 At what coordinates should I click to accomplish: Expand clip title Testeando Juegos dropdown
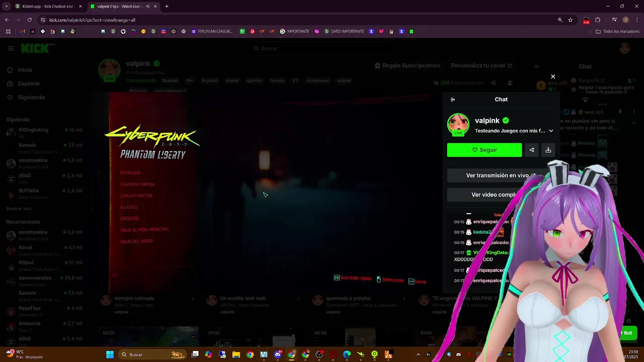[551, 131]
